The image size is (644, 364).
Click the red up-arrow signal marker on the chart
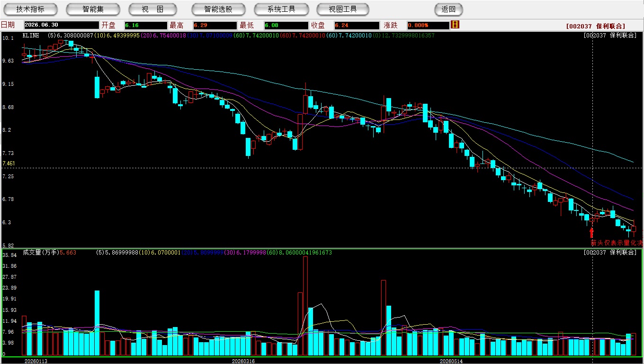click(x=591, y=232)
